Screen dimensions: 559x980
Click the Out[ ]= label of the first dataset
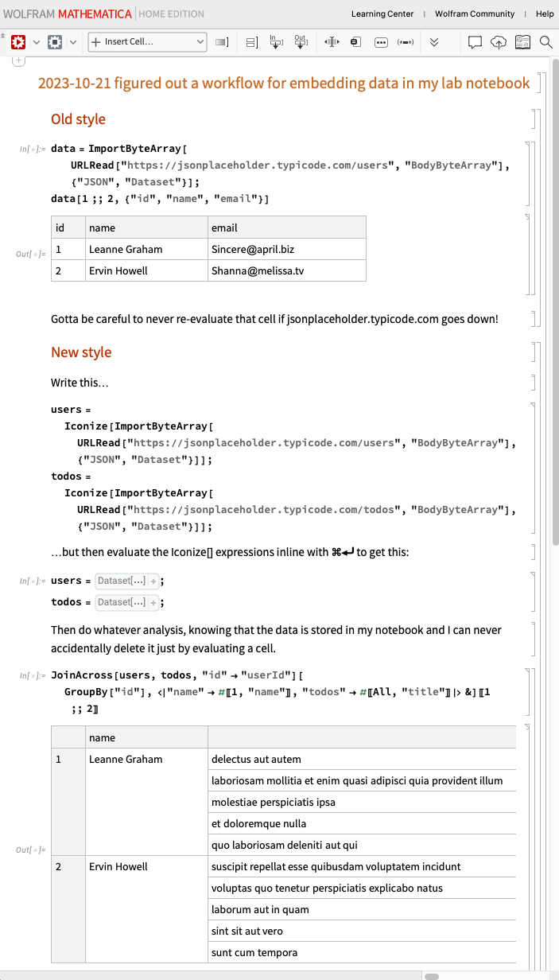(x=31, y=254)
